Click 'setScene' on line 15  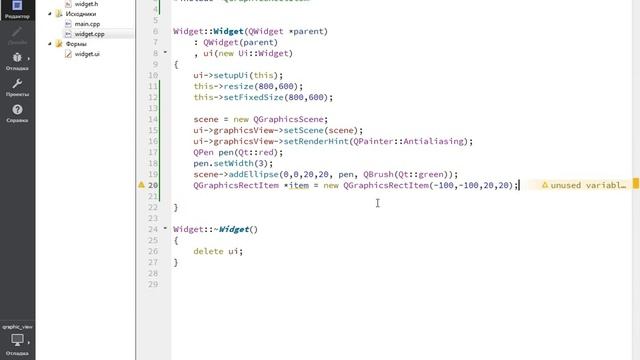(303, 130)
